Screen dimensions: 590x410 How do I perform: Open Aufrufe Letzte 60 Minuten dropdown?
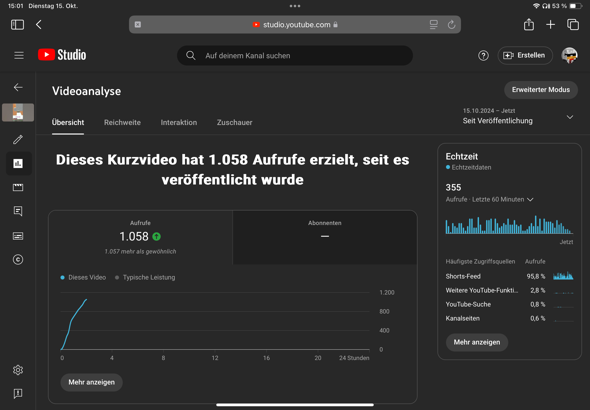click(489, 199)
